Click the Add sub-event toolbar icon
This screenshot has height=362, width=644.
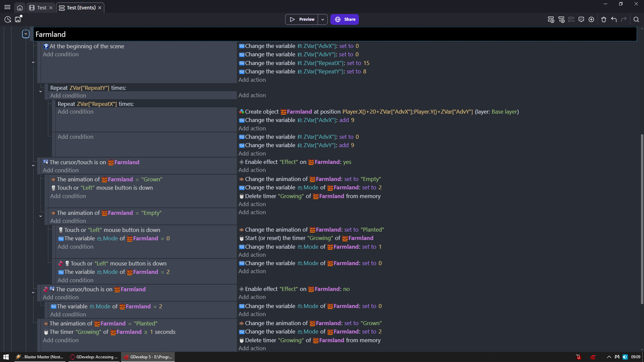[561, 19]
